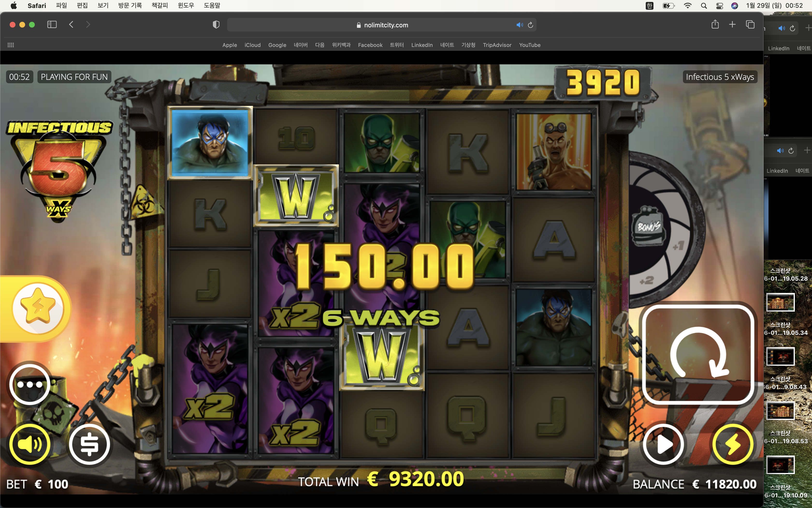Open the Facebook bookmark

[x=370, y=45]
